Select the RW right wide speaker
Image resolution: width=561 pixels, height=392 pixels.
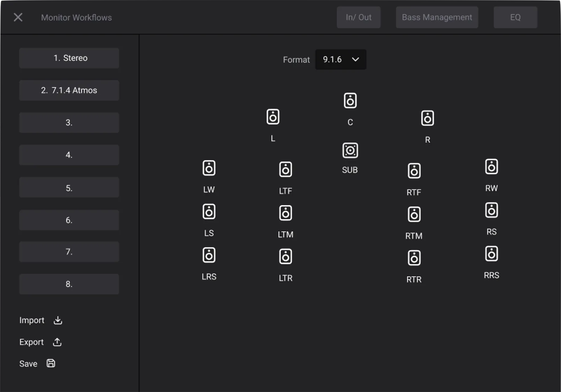[x=491, y=167]
